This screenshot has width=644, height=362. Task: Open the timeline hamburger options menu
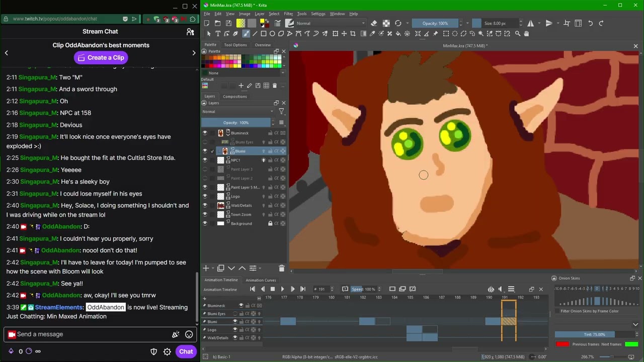pos(511,289)
